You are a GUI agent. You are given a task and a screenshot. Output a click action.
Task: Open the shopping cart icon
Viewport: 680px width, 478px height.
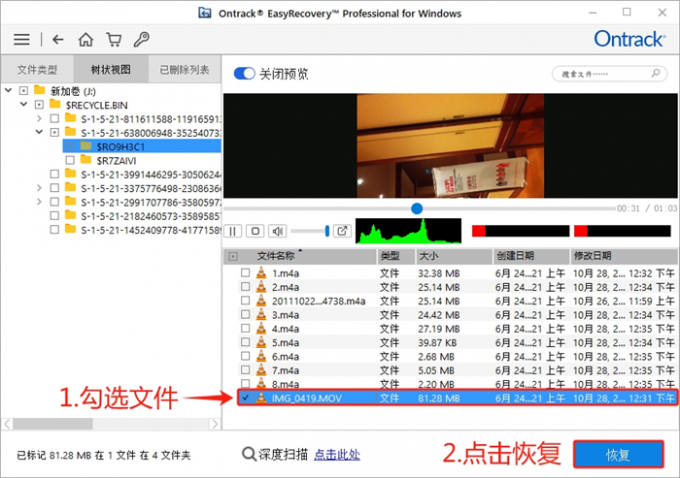(x=114, y=39)
